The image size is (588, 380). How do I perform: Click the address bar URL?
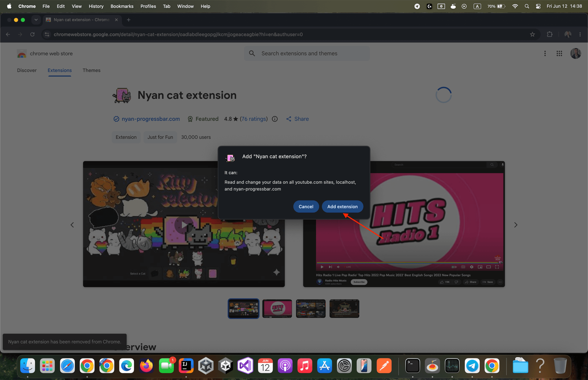click(178, 34)
